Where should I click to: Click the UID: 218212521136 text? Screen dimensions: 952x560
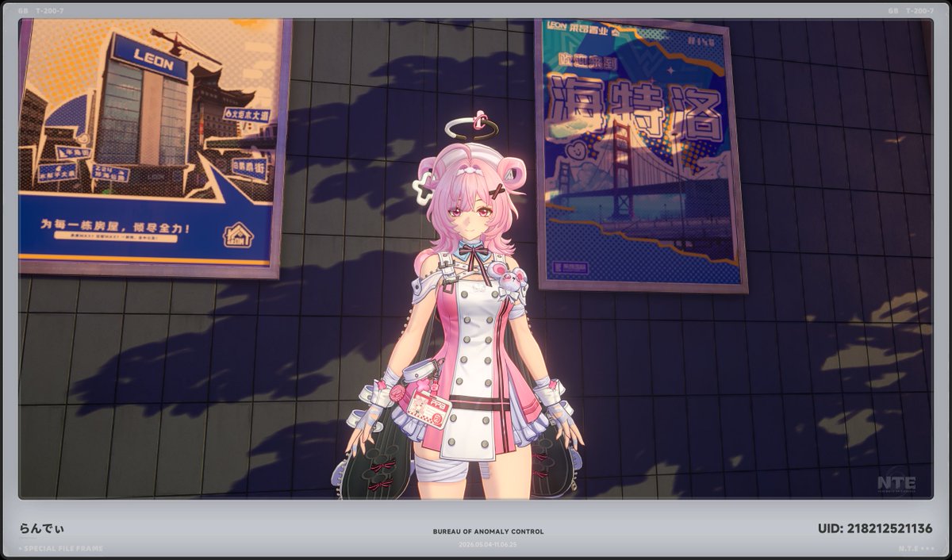coord(875,528)
